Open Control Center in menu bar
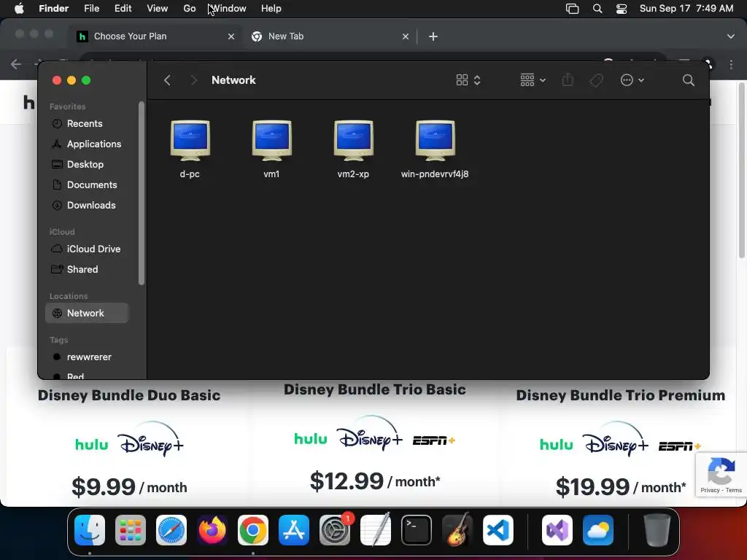747x560 pixels. (622, 9)
